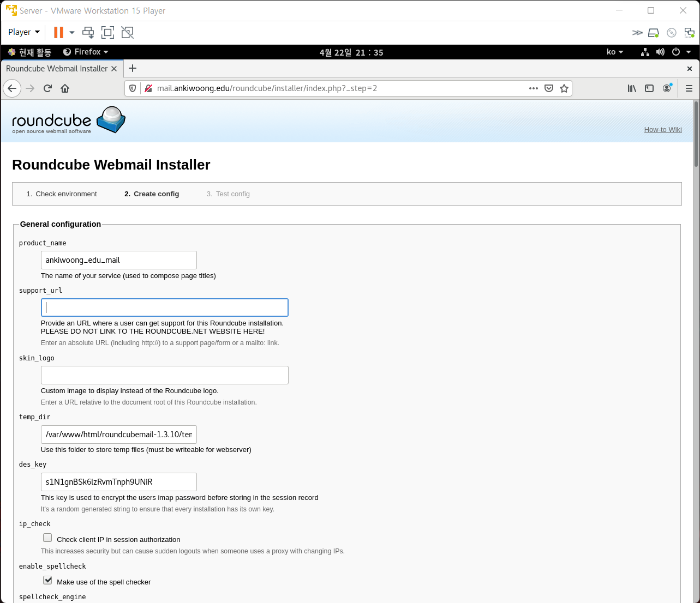
Task: Send Ctrl+Alt+Del to virtual machine
Action: pyautogui.click(x=88, y=33)
